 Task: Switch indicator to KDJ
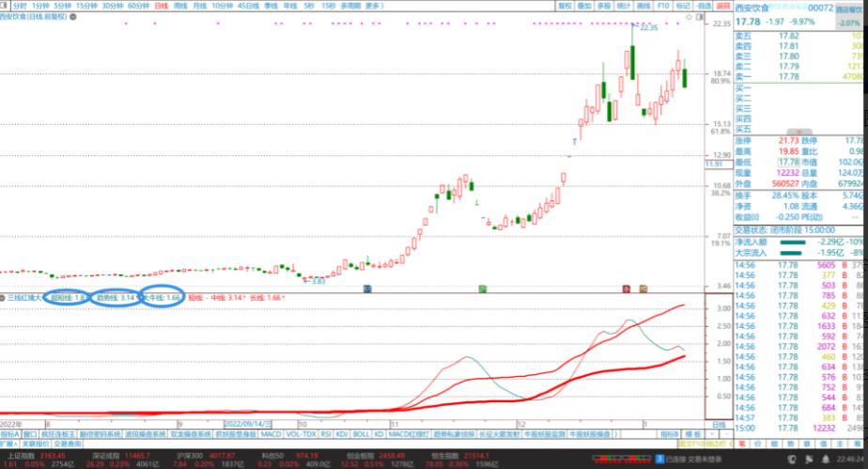(x=342, y=434)
